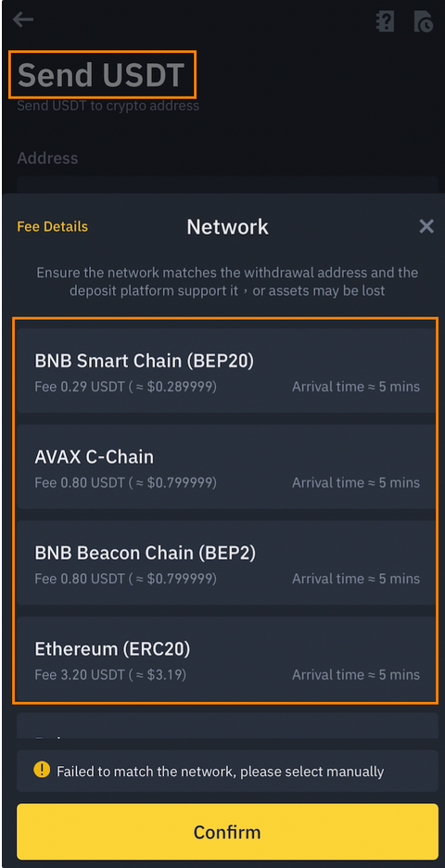Select the partially hidden fifth network option
The height and width of the screenshot is (868, 445).
[x=226, y=725]
